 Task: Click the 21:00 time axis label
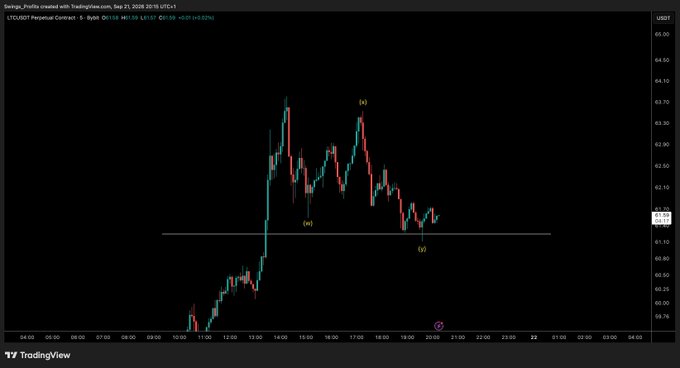click(x=458, y=337)
